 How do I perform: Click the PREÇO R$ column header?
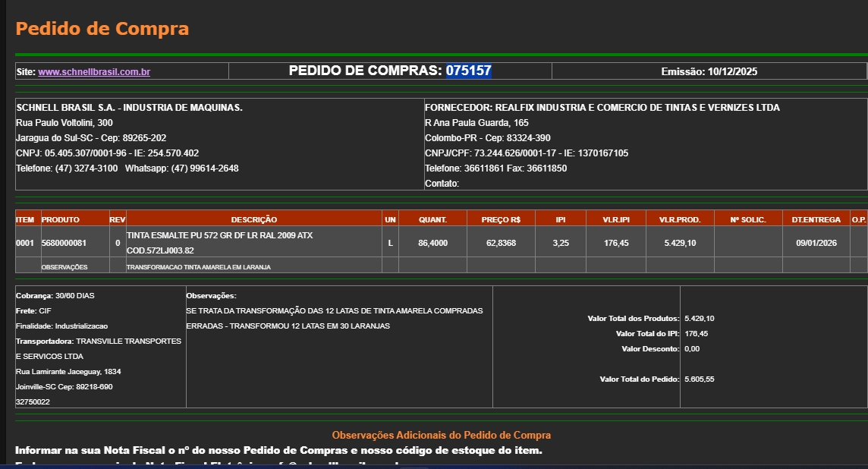(x=501, y=219)
